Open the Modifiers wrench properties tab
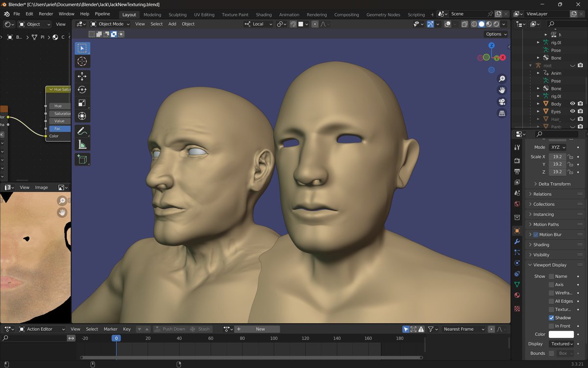The width and height of the screenshot is (588, 368). tap(517, 241)
